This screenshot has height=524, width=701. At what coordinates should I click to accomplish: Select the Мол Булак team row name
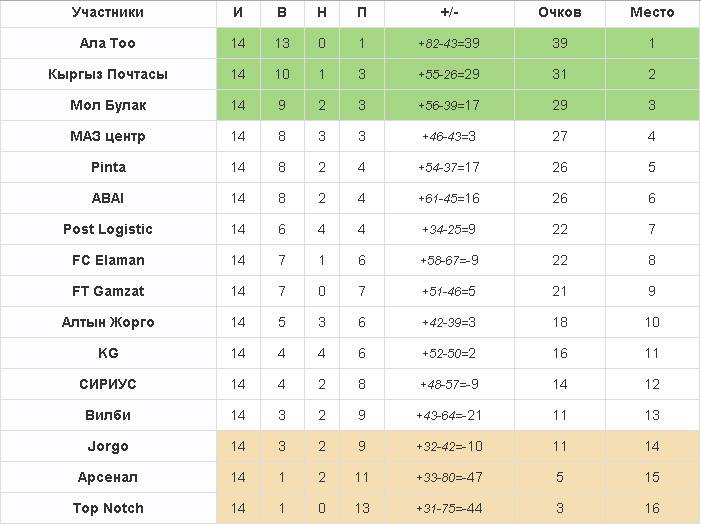[x=108, y=105]
